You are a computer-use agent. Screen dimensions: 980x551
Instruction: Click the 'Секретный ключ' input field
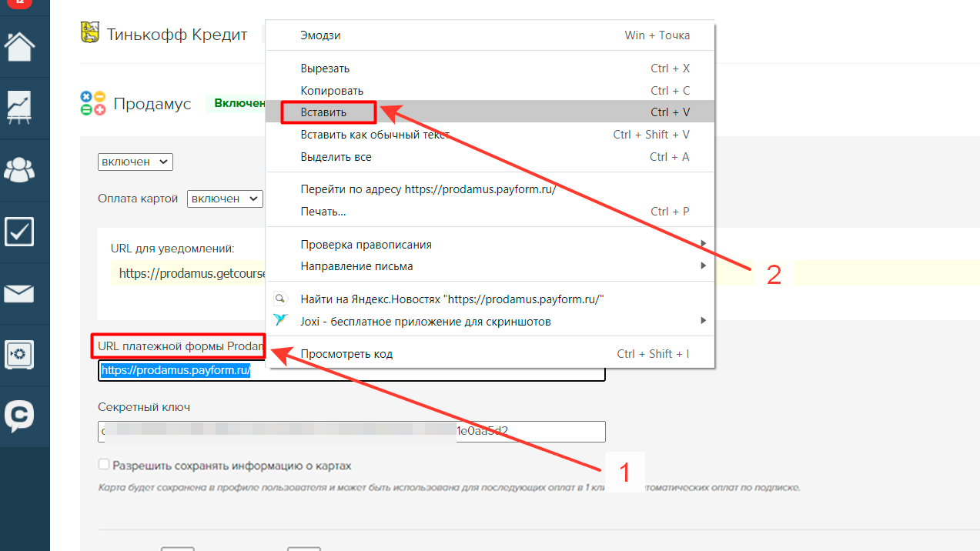click(x=351, y=431)
